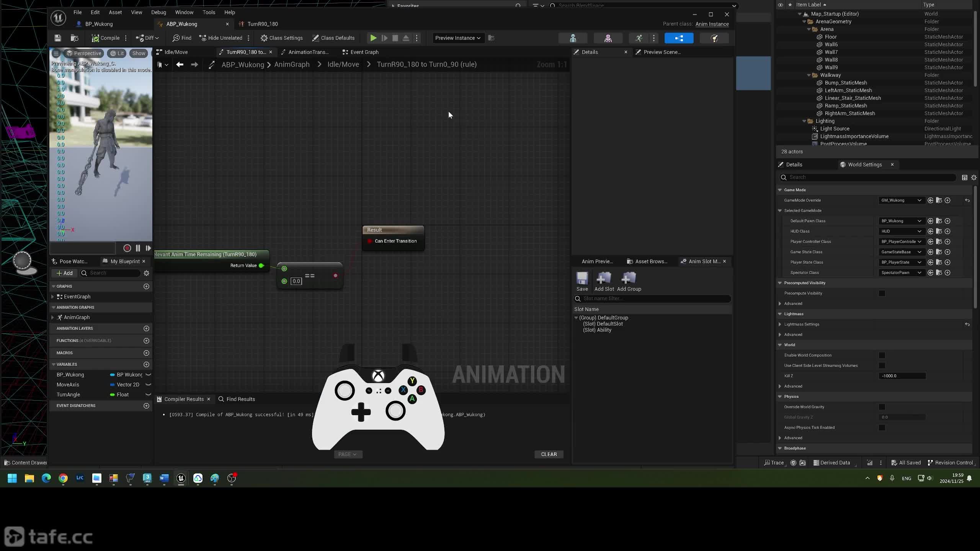980x551 pixels.
Task: Open the Event Graph tab
Action: pos(361,52)
